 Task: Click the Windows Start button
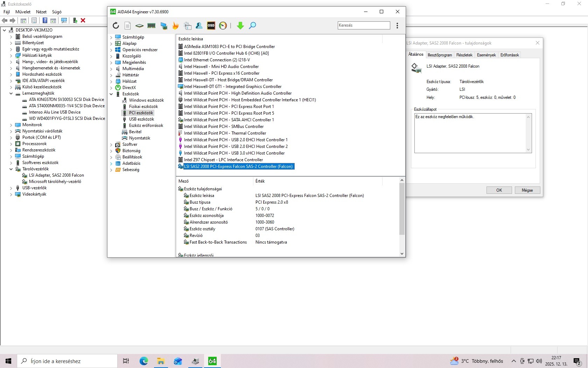coord(8,361)
